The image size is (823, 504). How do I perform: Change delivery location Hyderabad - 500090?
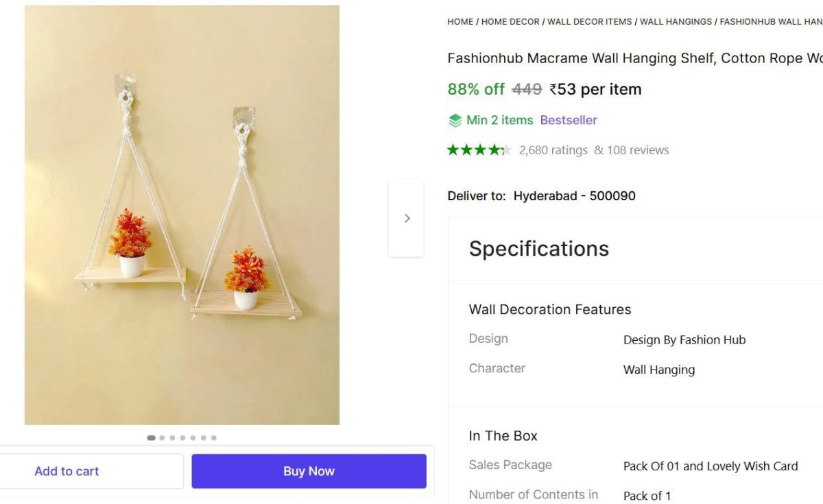[575, 196]
